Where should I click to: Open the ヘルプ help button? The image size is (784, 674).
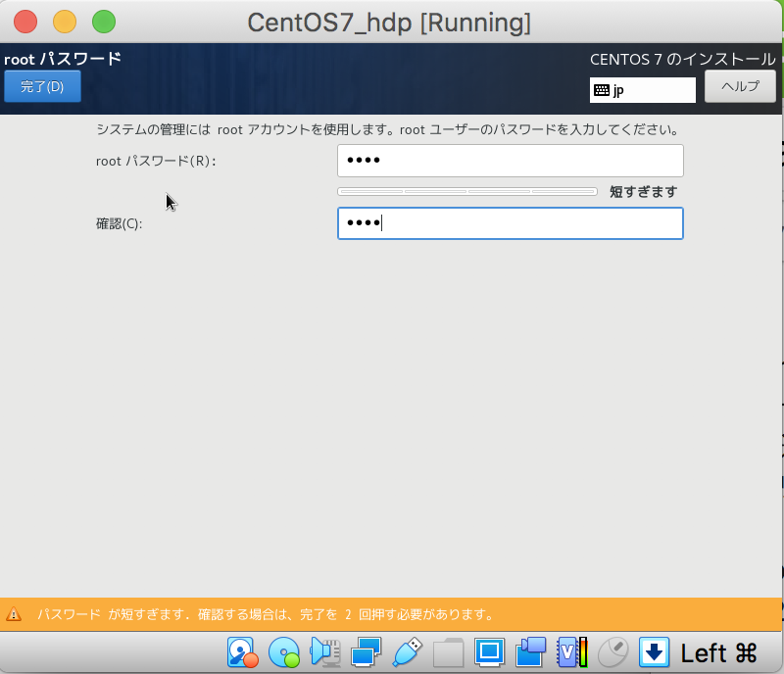click(740, 86)
